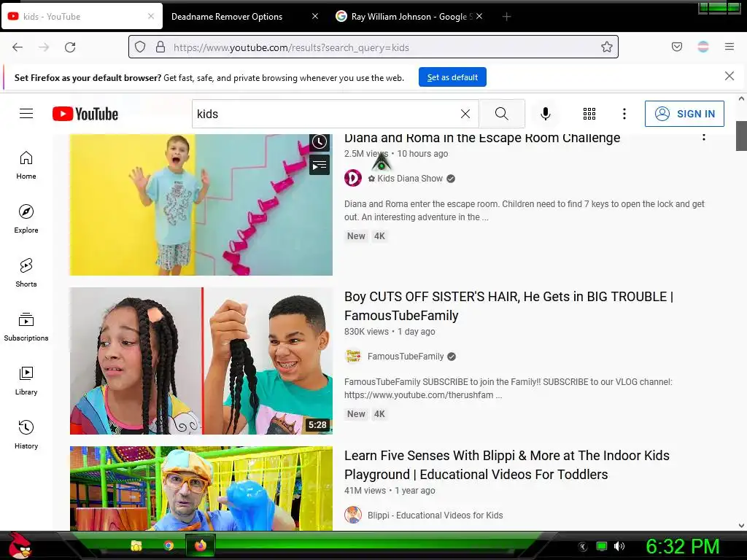Run search with the magnifier button

[x=502, y=114]
